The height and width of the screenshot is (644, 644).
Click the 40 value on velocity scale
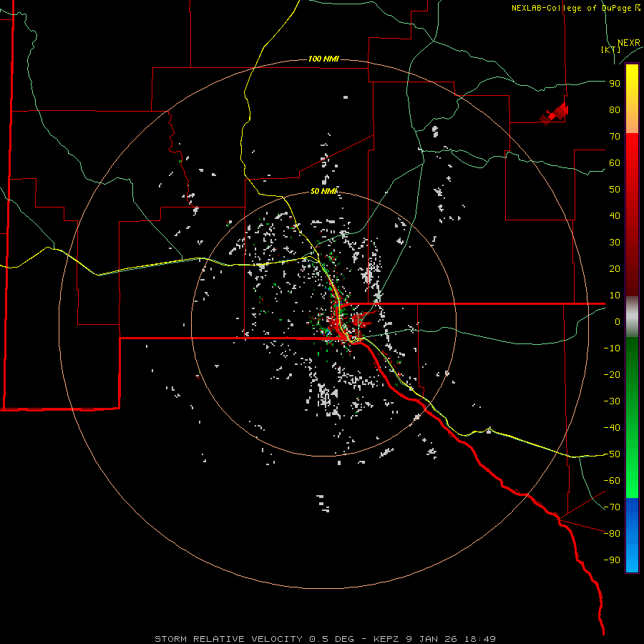pyautogui.click(x=615, y=216)
